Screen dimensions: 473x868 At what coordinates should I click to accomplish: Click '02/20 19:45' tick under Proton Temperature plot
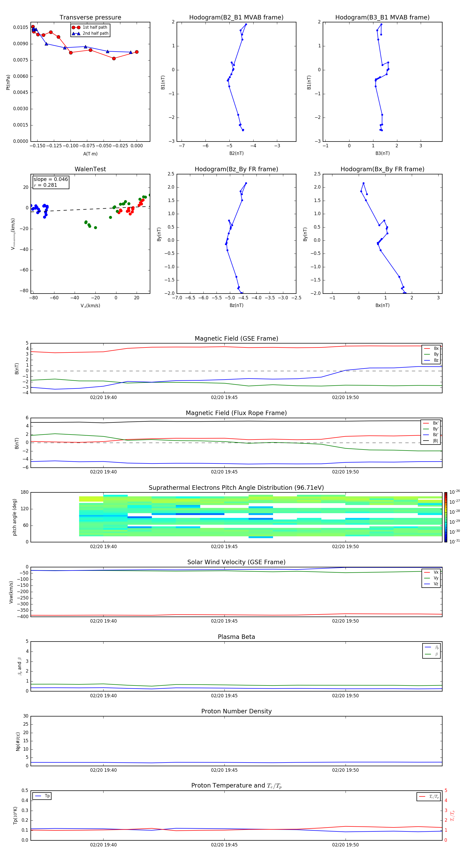coord(224,845)
